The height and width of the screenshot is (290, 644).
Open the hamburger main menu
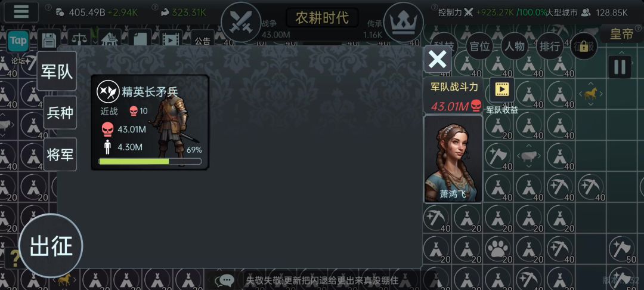(21, 11)
